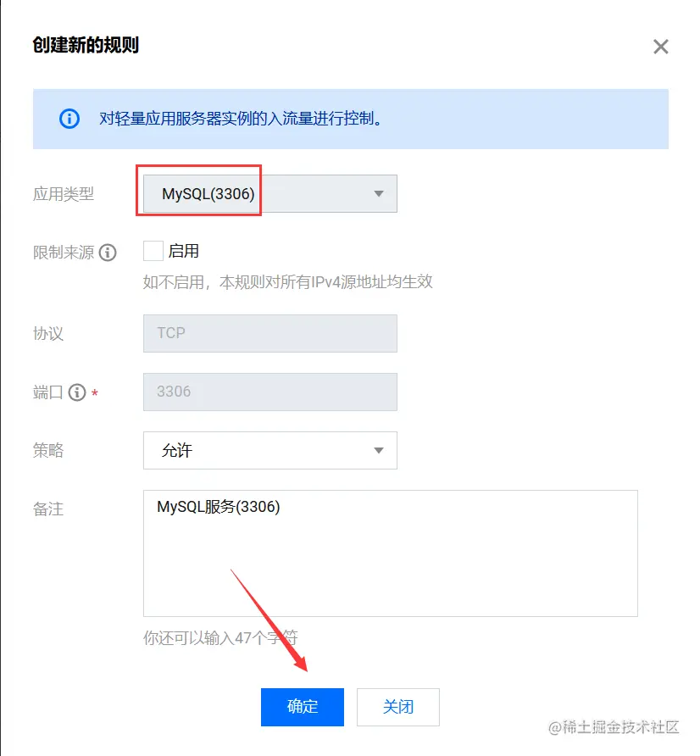Viewport: 700px width, 756px height.
Task: Click the info icon next to 限制来源
Action: pos(108,253)
